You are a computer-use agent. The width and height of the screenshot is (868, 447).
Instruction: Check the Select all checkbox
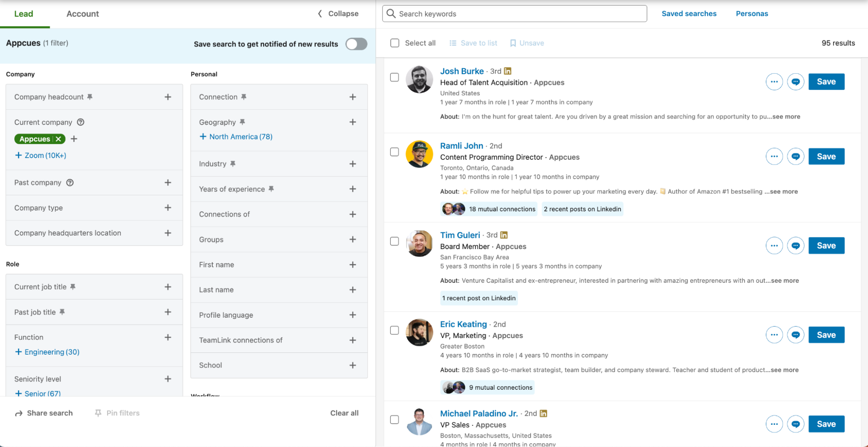pos(395,43)
